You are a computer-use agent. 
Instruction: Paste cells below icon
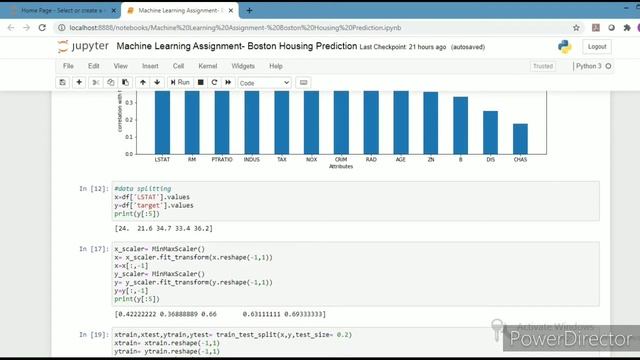125,82
